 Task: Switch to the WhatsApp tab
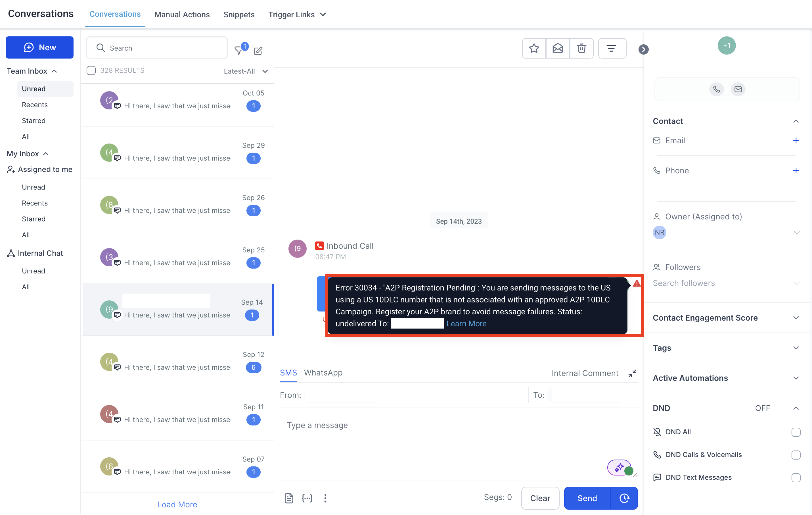click(x=323, y=373)
